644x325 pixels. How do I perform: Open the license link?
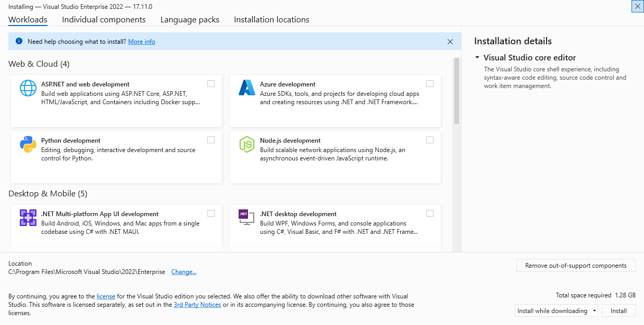[106, 296]
